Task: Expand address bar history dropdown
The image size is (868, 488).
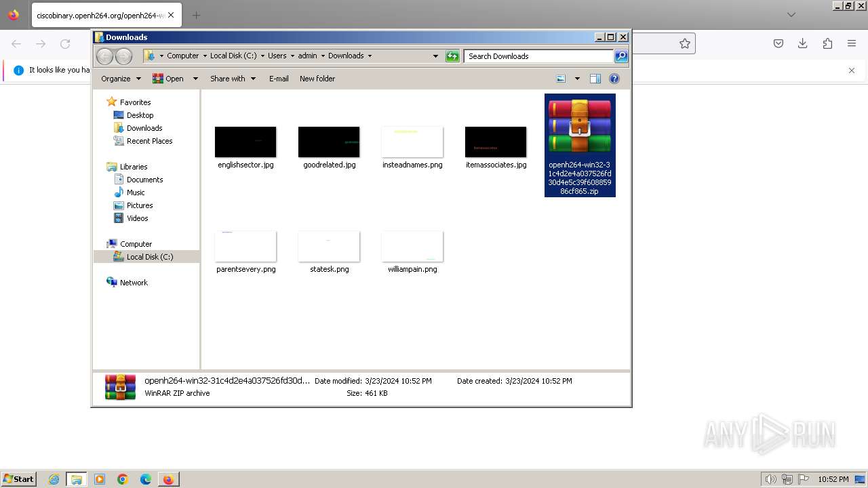Action: 435,56
